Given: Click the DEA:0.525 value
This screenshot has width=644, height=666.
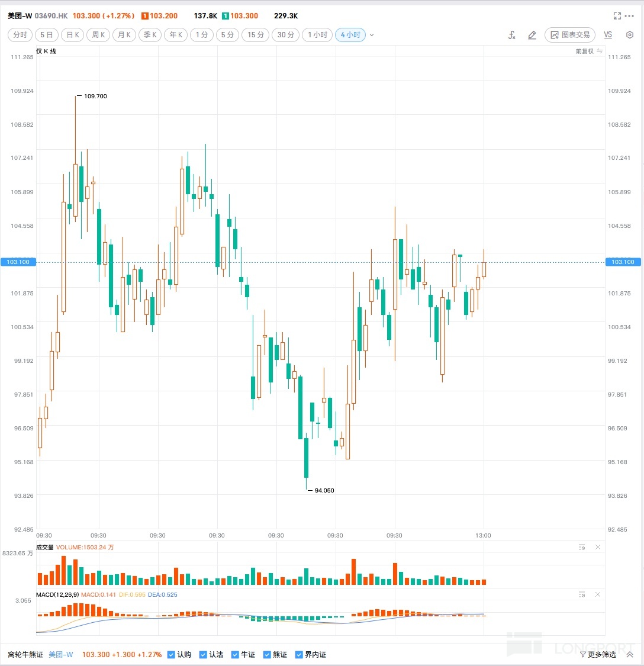Looking at the screenshot, I should point(162,594).
